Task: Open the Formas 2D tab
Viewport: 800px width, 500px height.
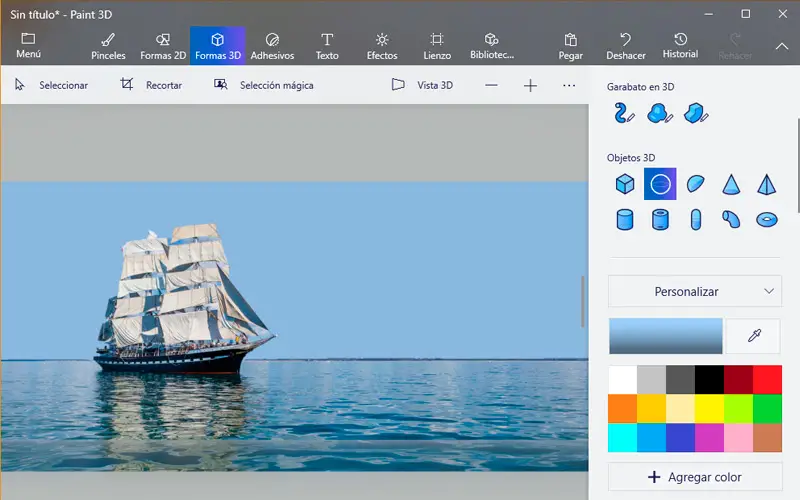Action: point(163,46)
